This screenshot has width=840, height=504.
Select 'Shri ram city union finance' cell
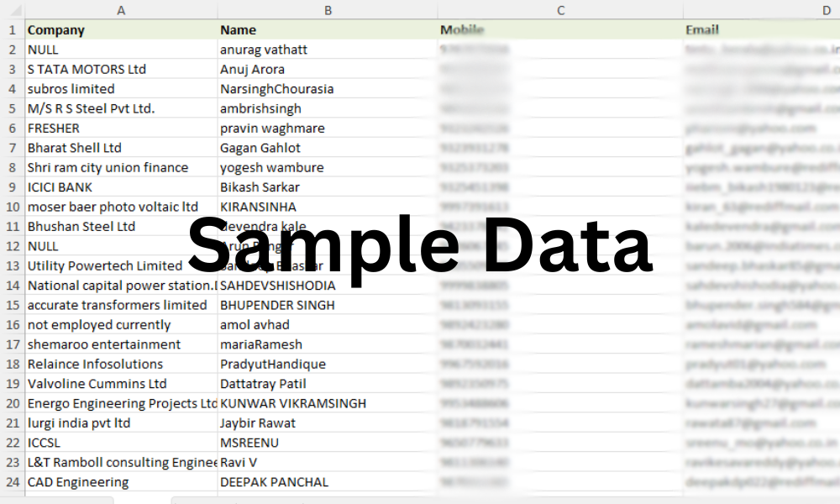[121, 168]
